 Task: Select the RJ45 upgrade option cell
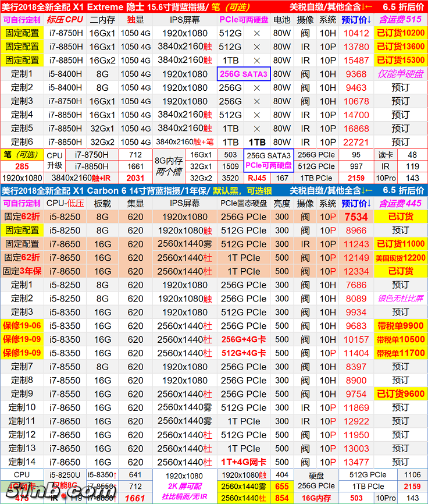(256, 178)
